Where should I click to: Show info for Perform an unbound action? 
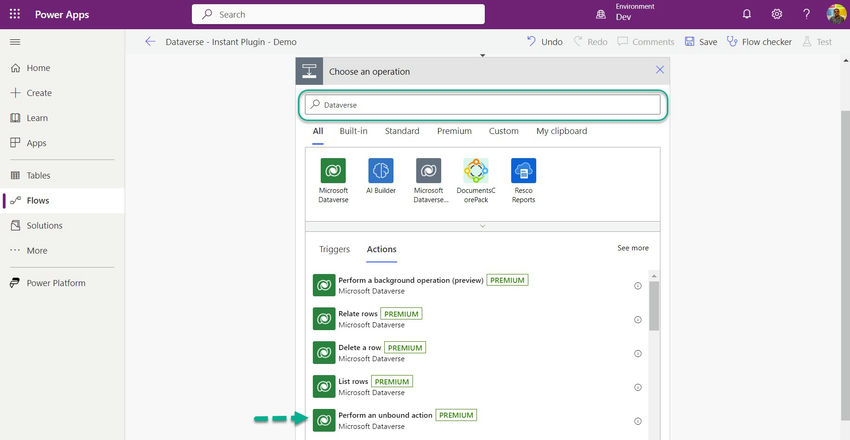(638, 421)
